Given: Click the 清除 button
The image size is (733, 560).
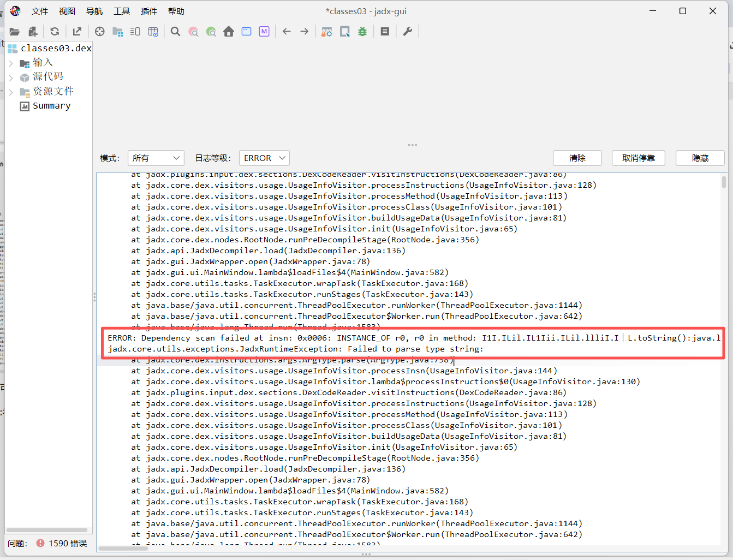Looking at the screenshot, I should [577, 158].
